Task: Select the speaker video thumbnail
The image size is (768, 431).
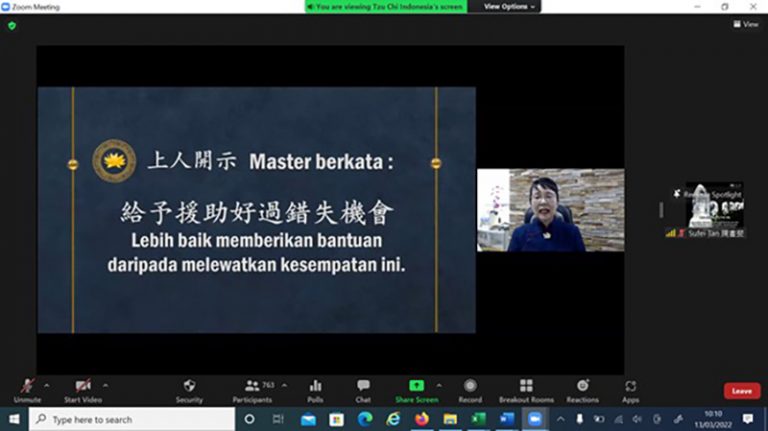Action: coord(550,210)
